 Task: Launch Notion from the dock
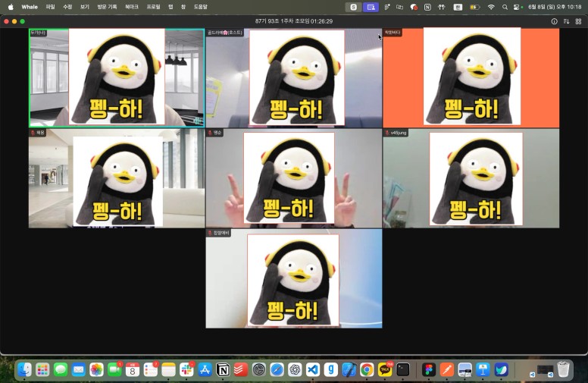click(223, 370)
